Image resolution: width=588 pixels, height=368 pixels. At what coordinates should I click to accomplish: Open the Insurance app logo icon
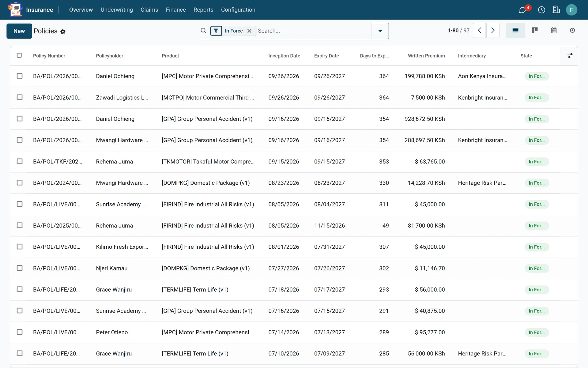(15, 10)
